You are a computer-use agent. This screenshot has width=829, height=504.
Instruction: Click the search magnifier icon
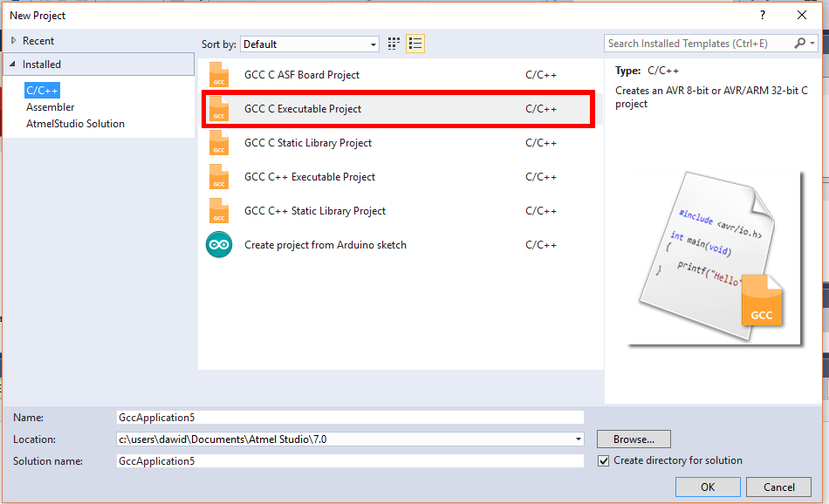pyautogui.click(x=800, y=44)
